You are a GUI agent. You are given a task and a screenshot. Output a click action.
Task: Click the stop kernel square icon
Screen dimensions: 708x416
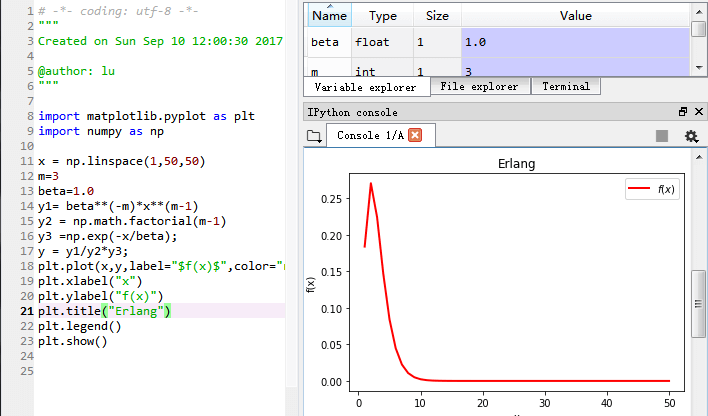pyautogui.click(x=662, y=136)
